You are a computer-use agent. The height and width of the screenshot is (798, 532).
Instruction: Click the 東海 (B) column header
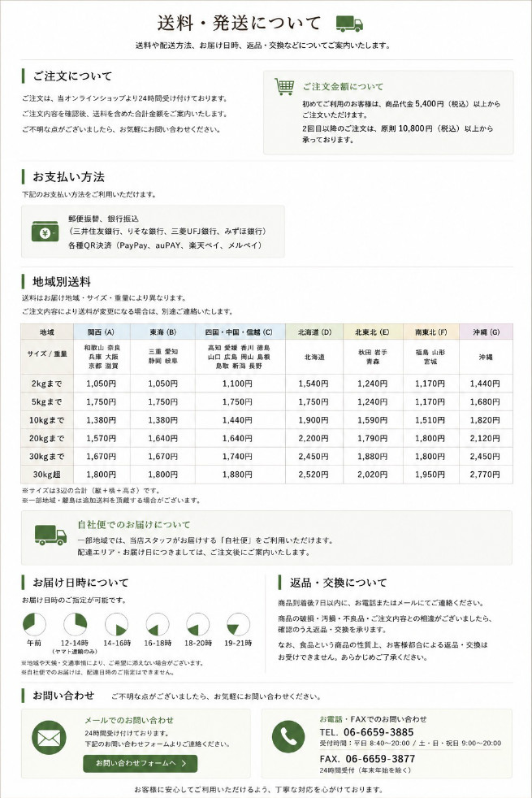click(x=162, y=332)
